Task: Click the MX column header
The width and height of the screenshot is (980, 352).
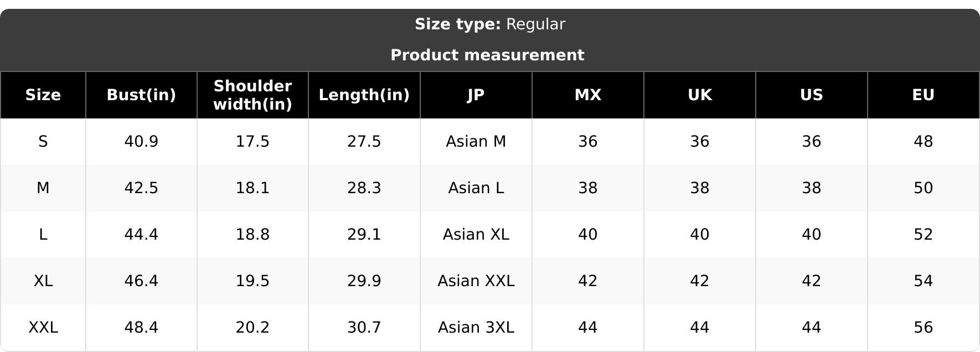Action: tap(588, 95)
